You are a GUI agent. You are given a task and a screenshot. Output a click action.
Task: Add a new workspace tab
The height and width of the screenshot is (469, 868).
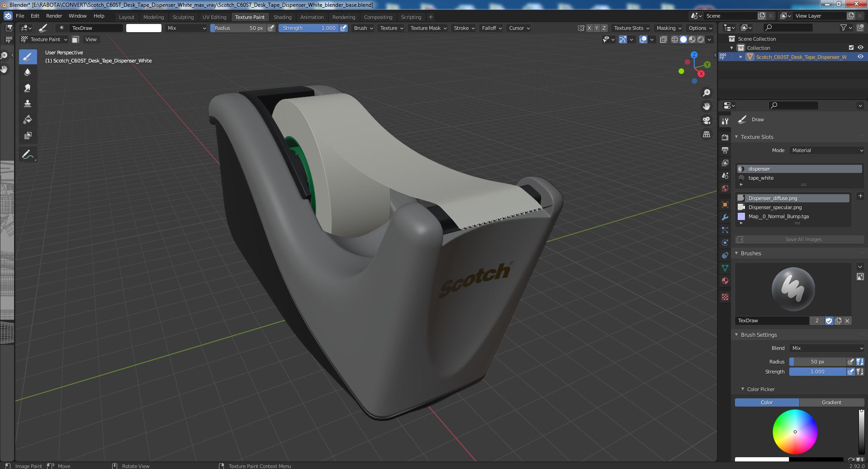(431, 17)
